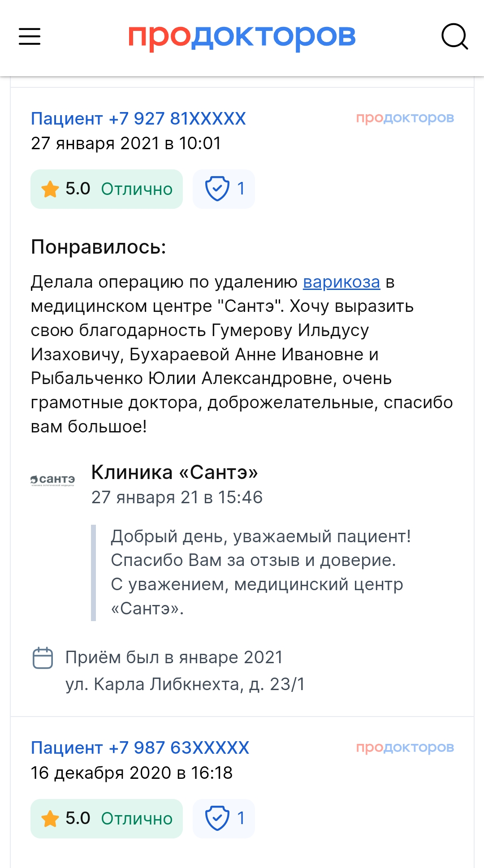Click the clinic's quoted reply text
The image size is (484, 868).
261,572
